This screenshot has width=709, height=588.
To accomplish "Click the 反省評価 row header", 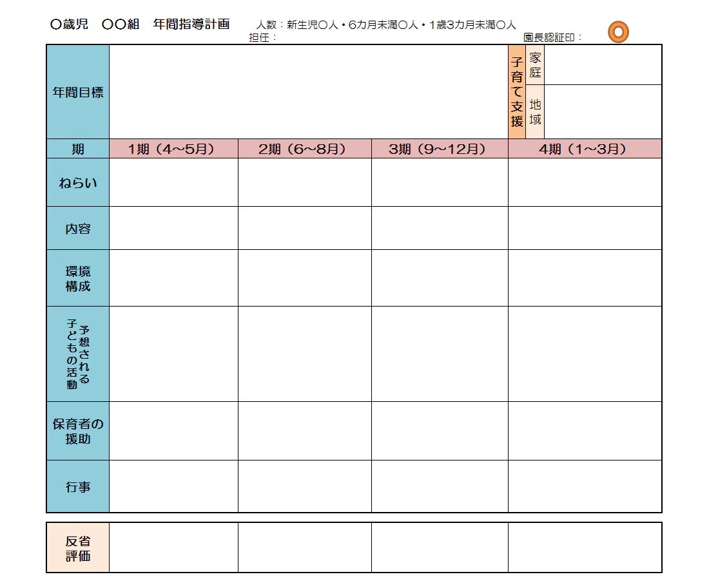I will pyautogui.click(x=78, y=548).
